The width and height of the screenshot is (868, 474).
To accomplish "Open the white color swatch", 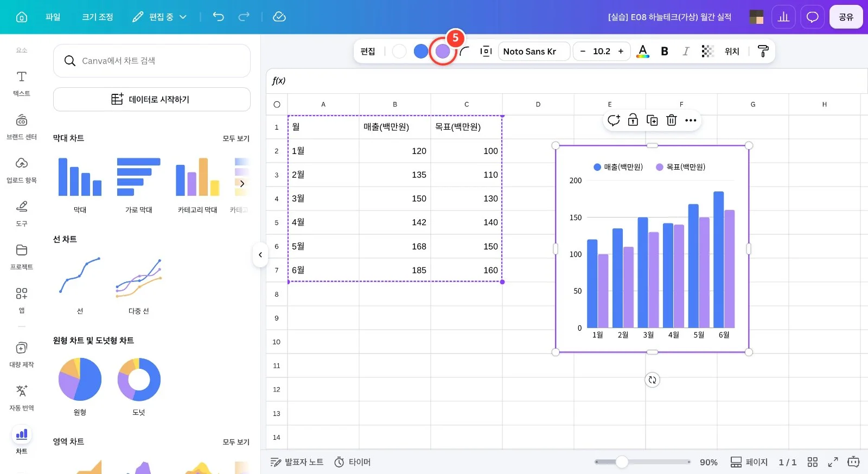I will tap(399, 51).
